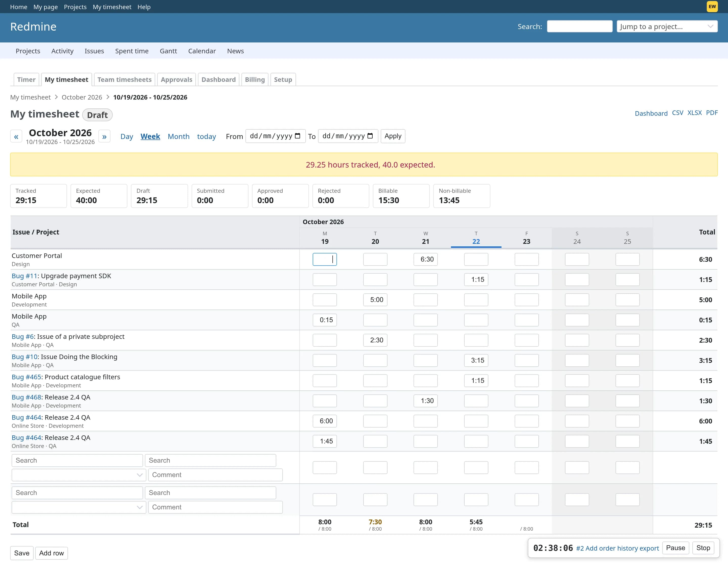This screenshot has height=566, width=728.
Task: Open the EW user avatar menu
Action: coord(712,7)
